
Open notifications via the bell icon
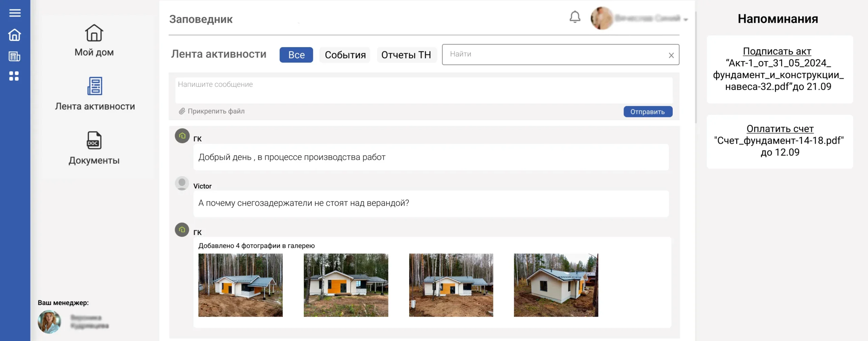click(574, 18)
